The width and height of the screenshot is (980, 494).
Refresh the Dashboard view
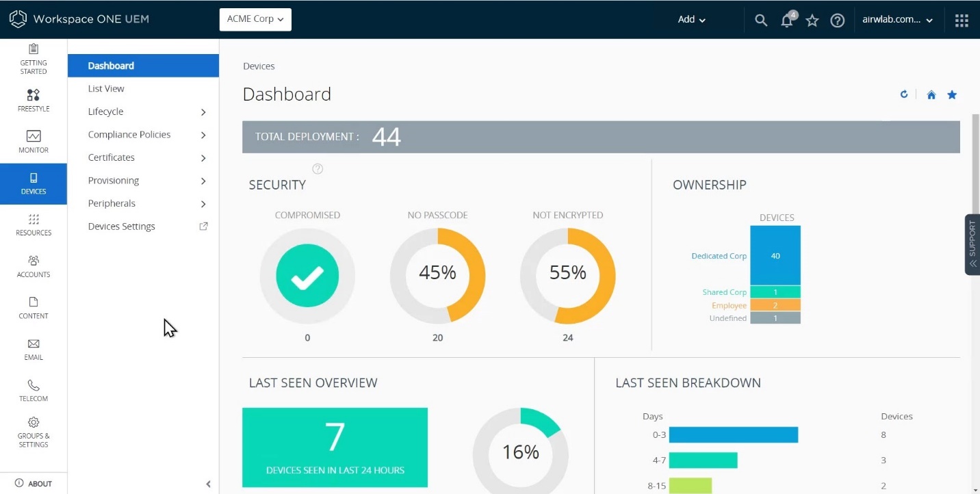click(x=903, y=94)
